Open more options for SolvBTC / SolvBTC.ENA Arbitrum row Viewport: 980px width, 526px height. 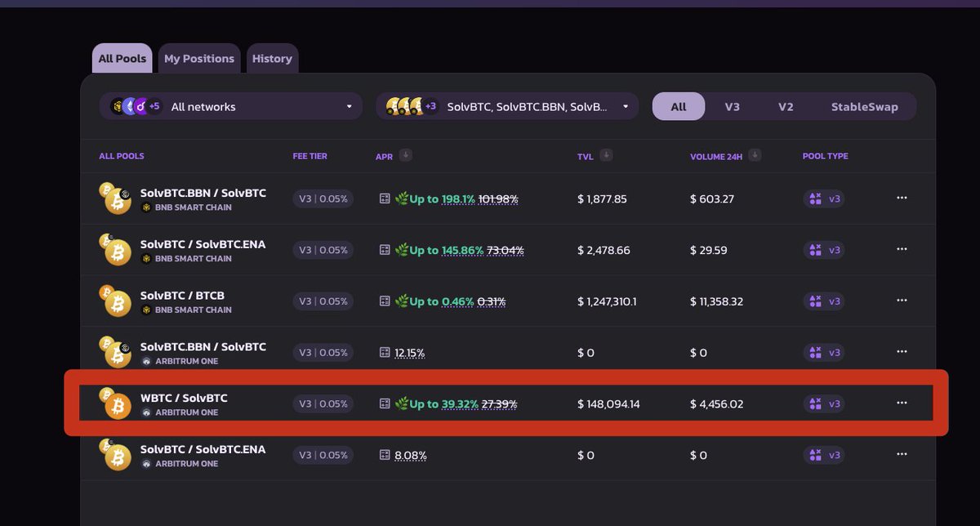[x=902, y=454]
